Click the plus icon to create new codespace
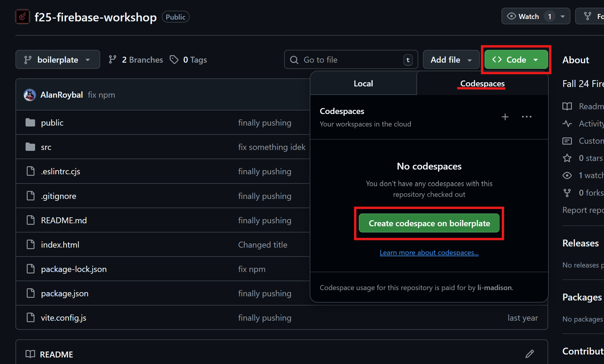 tap(505, 117)
